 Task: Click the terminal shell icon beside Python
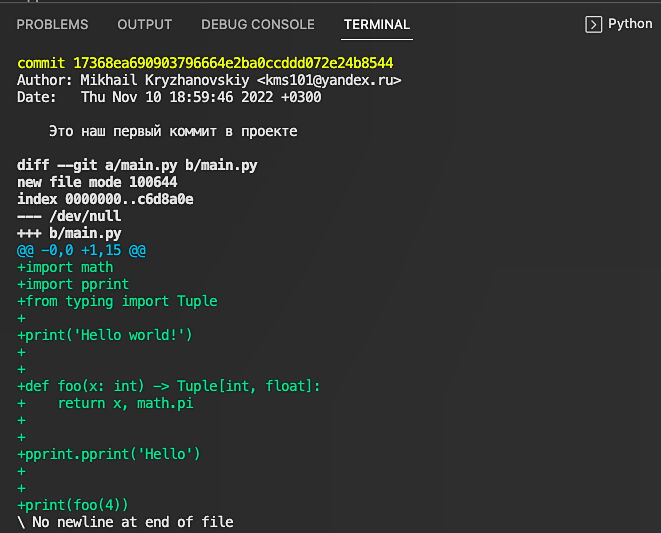pyautogui.click(x=593, y=24)
